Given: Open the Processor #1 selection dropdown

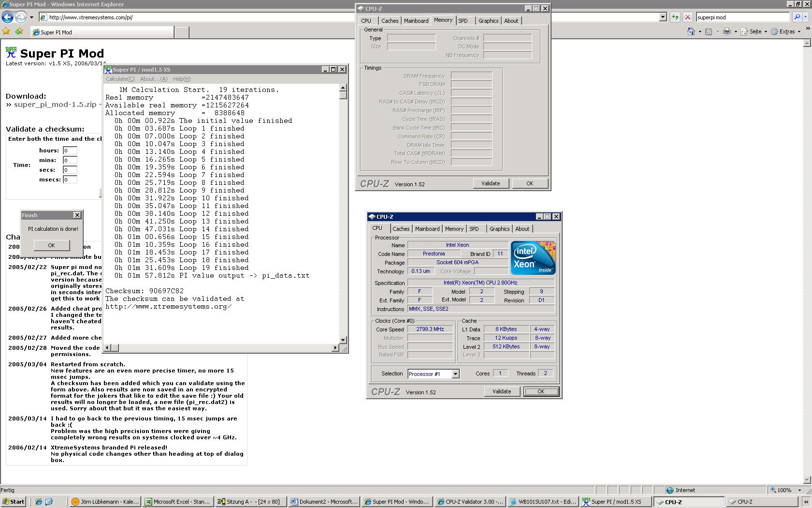Looking at the screenshot, I should pos(455,374).
